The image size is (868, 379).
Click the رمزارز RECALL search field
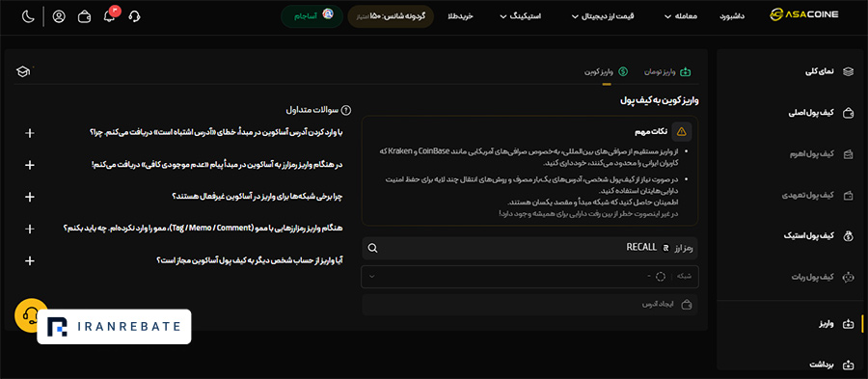point(529,248)
